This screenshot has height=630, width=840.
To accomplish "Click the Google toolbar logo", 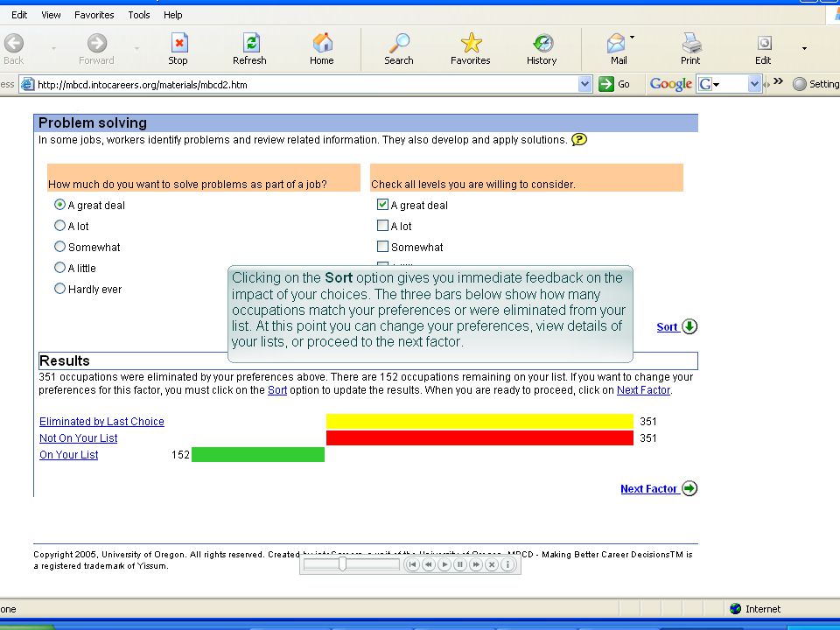I will [x=671, y=84].
